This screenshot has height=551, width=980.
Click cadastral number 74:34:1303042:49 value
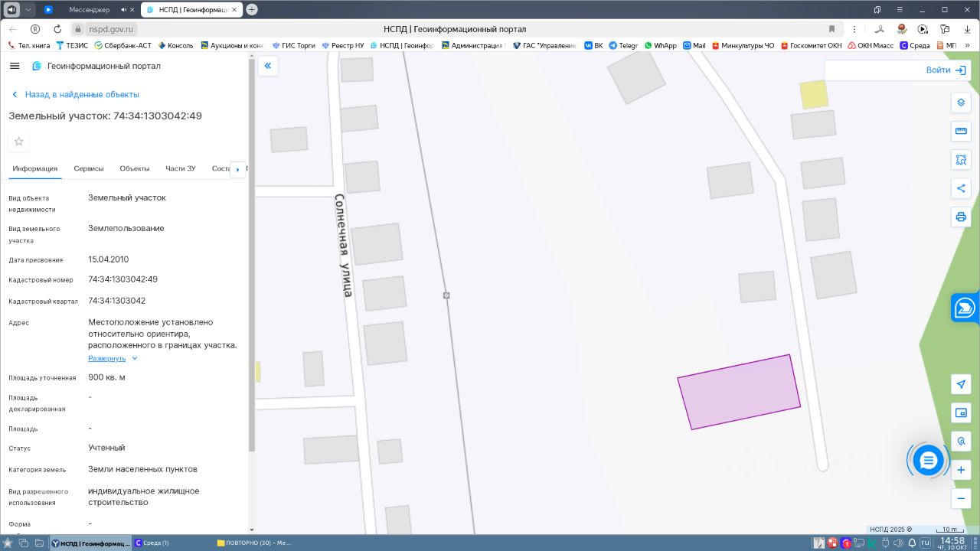pos(122,279)
